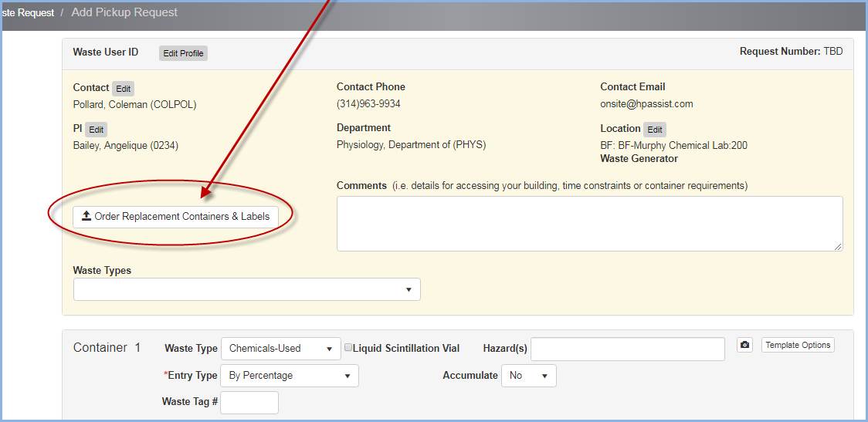
Task: Click the Waste Tag # input box
Action: coord(249,402)
